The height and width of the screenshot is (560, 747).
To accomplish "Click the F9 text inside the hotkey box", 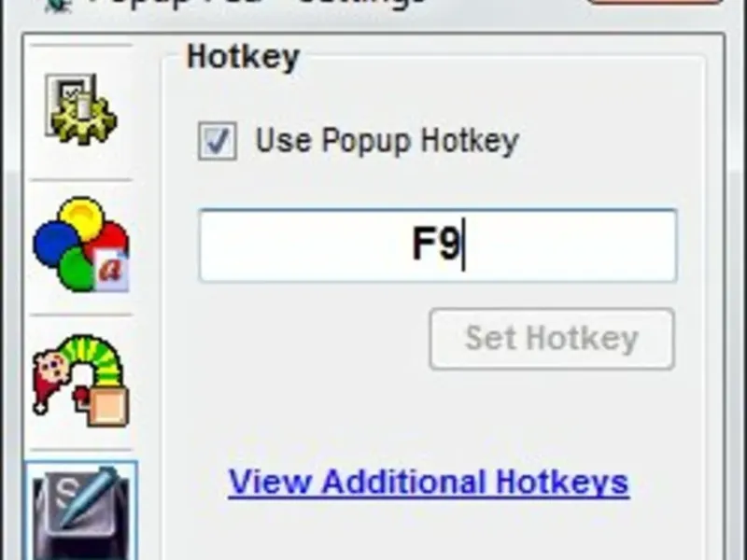I will click(x=436, y=244).
